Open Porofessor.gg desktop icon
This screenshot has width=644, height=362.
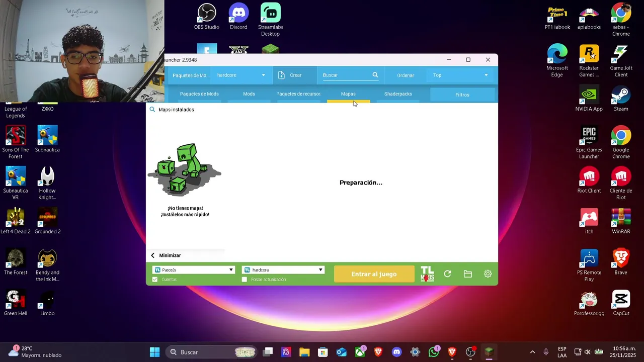coord(589,303)
